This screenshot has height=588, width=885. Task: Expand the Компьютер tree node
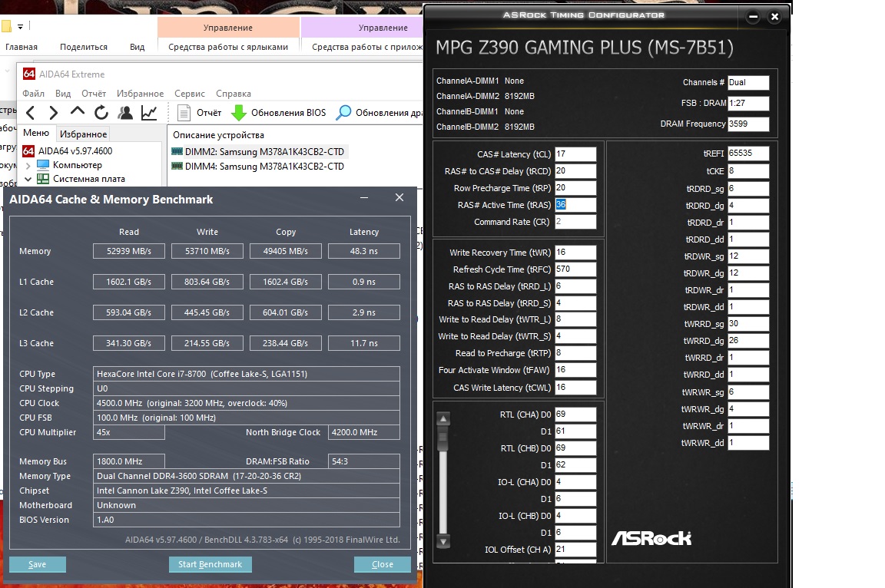(28, 166)
